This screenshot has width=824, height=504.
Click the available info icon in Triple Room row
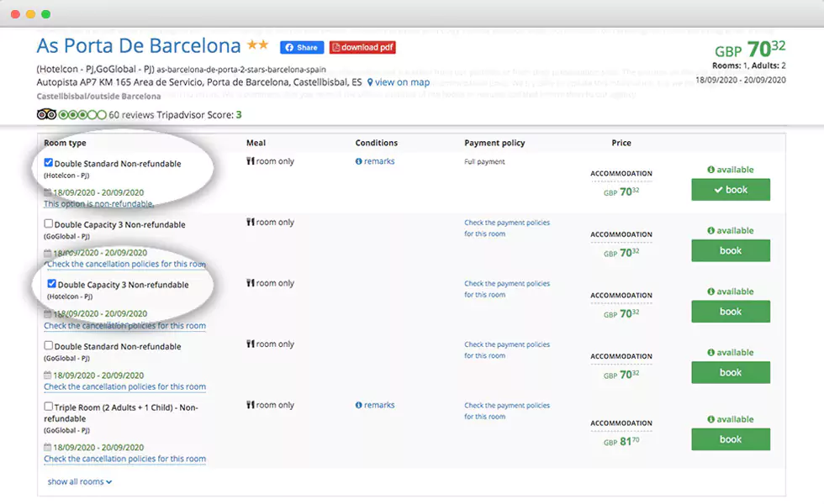click(711, 419)
